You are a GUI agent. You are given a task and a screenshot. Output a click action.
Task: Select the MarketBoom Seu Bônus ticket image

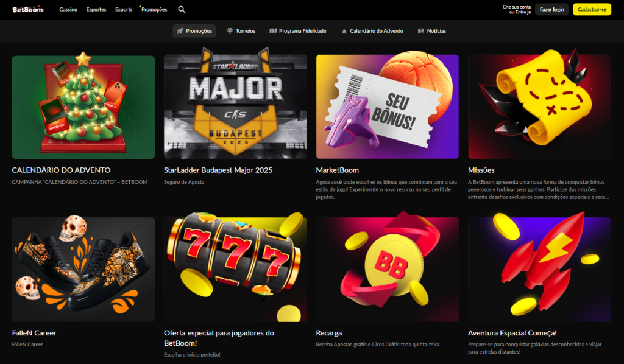[x=387, y=107]
